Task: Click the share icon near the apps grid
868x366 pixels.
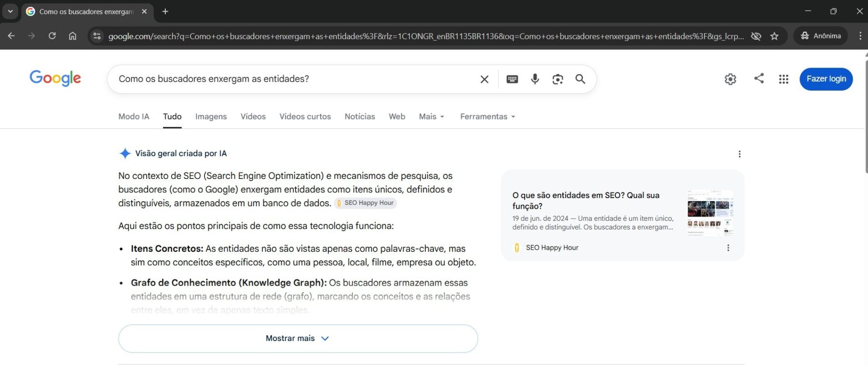Action: (759, 78)
